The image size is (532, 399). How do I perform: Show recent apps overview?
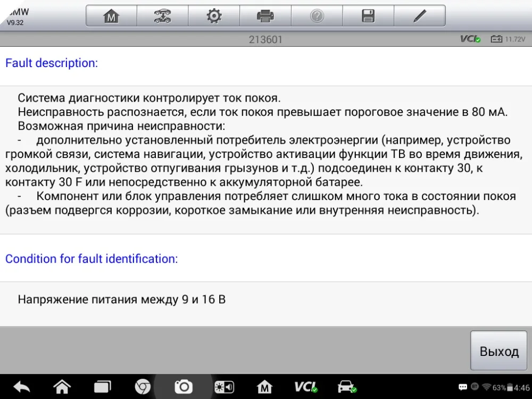tap(103, 387)
